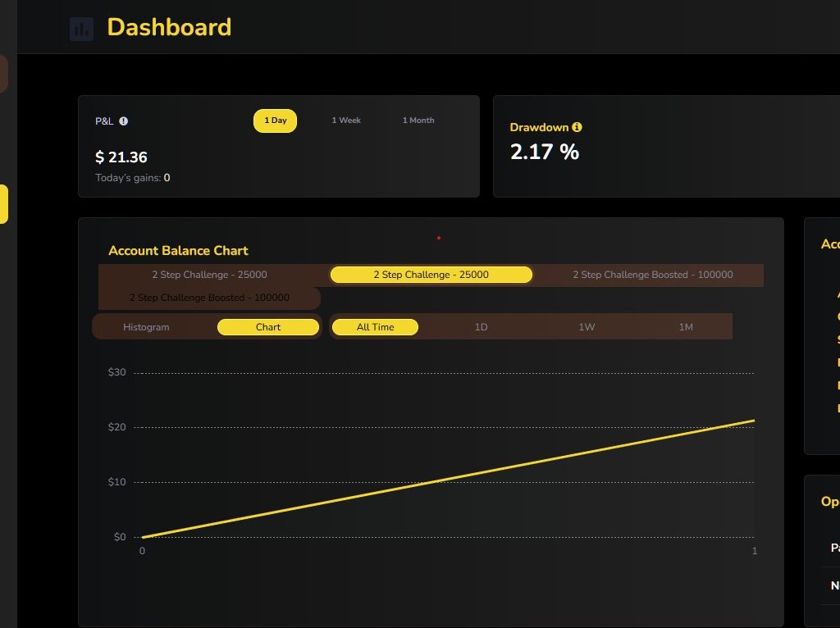Click the Account Balance Chart heading
Screen dimensions: 840x628
tap(178, 251)
